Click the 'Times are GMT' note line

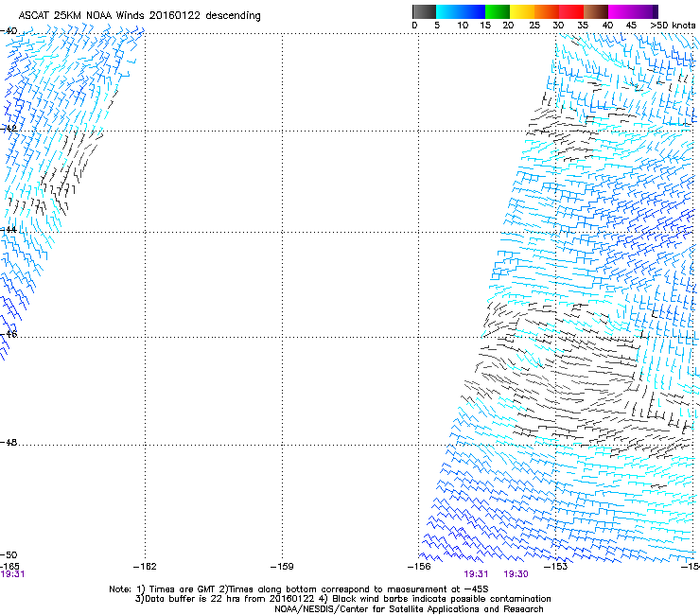pos(299,589)
